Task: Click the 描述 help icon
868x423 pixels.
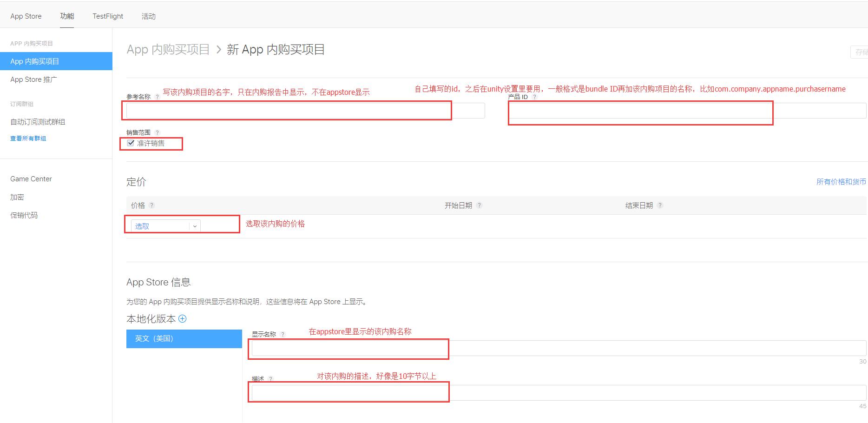Action: pos(271,378)
